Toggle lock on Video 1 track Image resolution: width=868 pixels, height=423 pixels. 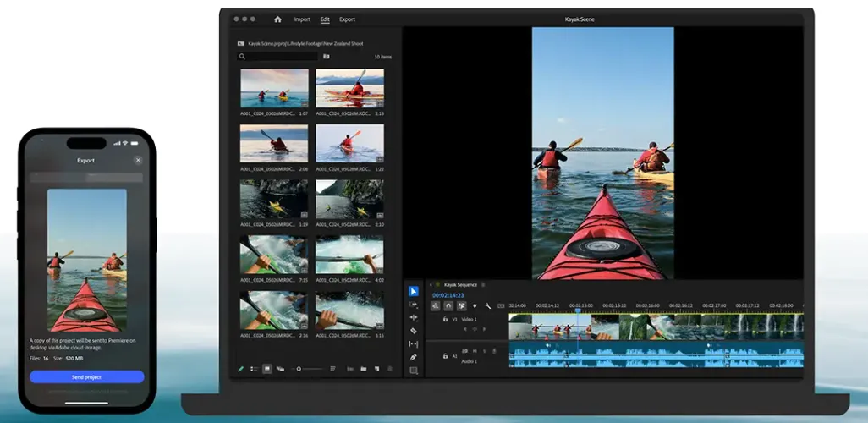click(445, 320)
